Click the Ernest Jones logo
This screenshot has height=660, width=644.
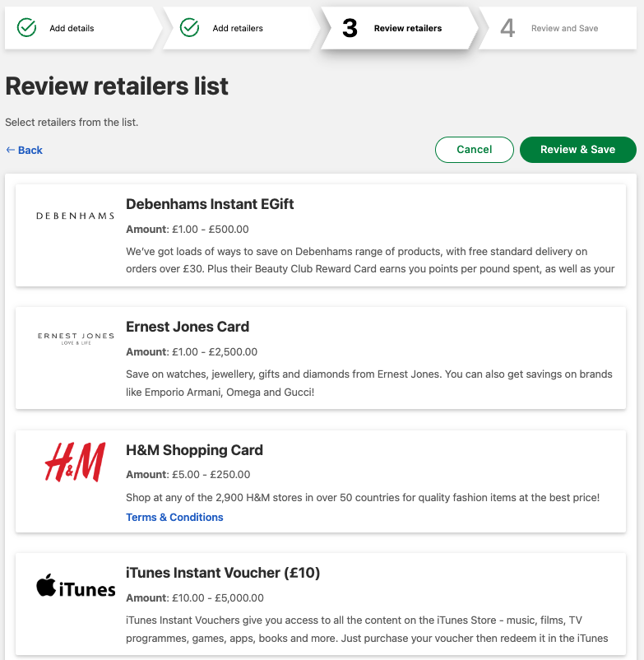pos(76,338)
